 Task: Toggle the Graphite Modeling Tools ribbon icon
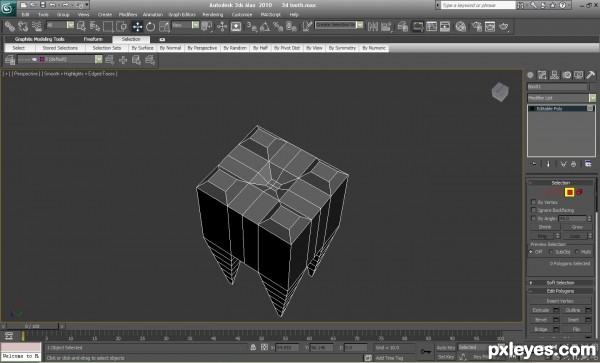[x=417, y=26]
